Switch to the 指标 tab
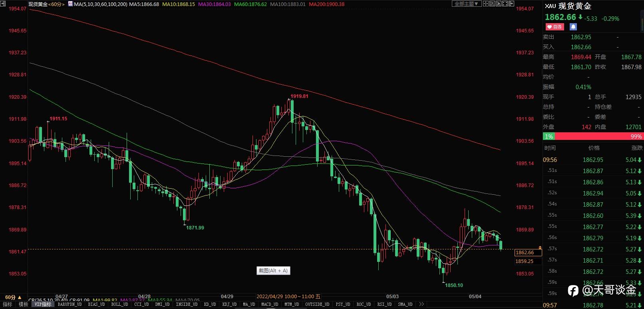The image size is (644, 309). [8, 305]
